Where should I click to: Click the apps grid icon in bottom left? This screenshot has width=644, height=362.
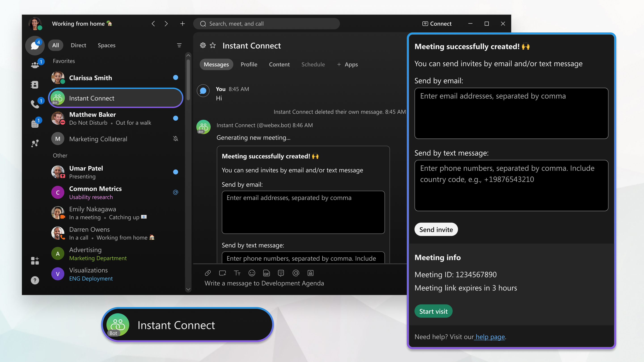click(x=34, y=260)
